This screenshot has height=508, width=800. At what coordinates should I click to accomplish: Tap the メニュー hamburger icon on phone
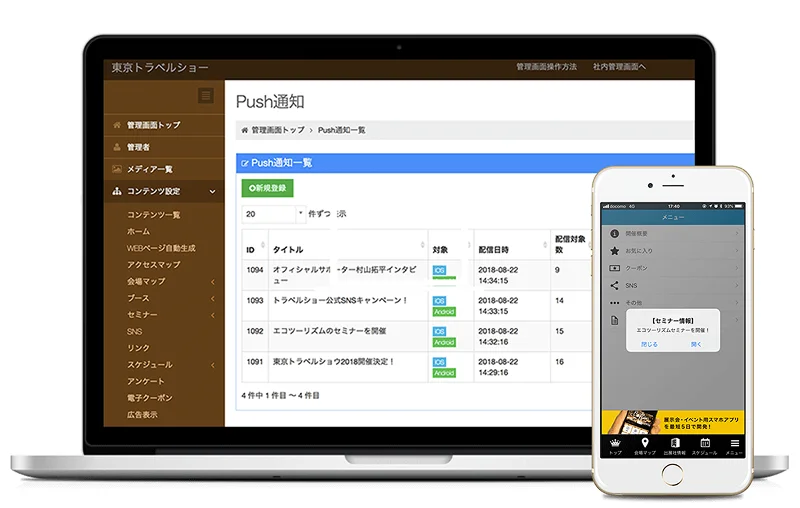tap(735, 444)
